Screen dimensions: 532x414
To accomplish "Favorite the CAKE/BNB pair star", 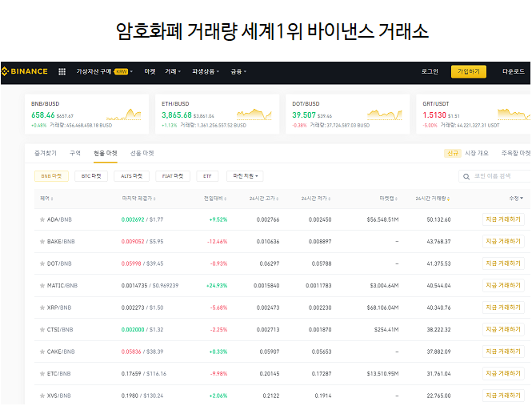I will 42,352.
